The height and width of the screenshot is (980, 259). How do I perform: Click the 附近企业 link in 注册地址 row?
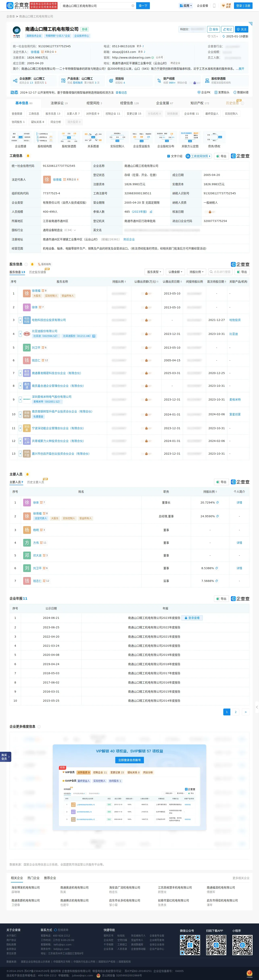tap(129, 239)
